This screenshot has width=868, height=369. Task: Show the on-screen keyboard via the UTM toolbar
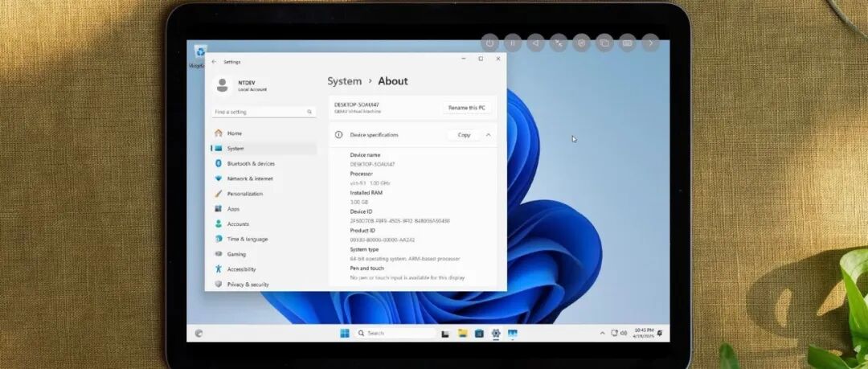coord(627,43)
